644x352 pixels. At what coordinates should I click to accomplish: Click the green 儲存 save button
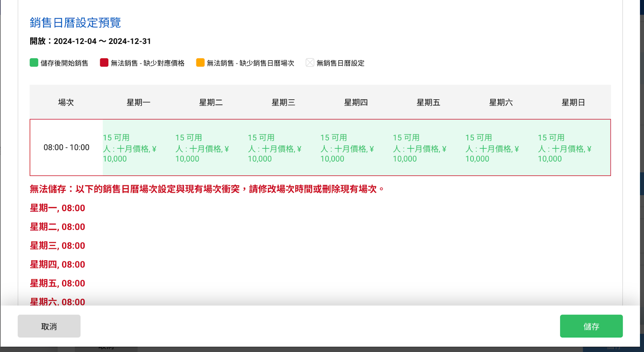pyautogui.click(x=591, y=326)
